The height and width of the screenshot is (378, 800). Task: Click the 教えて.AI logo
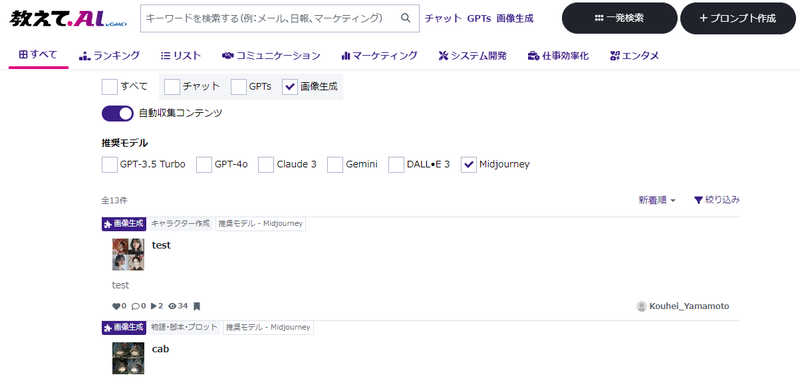[x=68, y=18]
